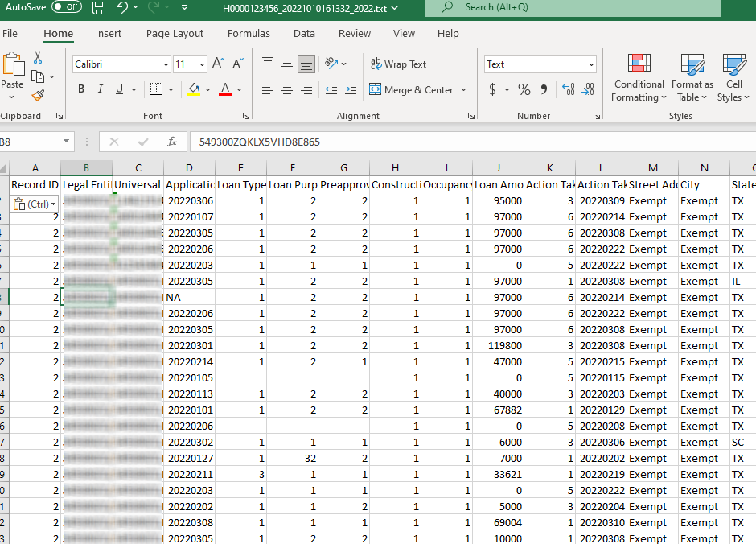Expand the Number Format dropdown showing Text
Screen dimensions: 756x544
point(591,64)
